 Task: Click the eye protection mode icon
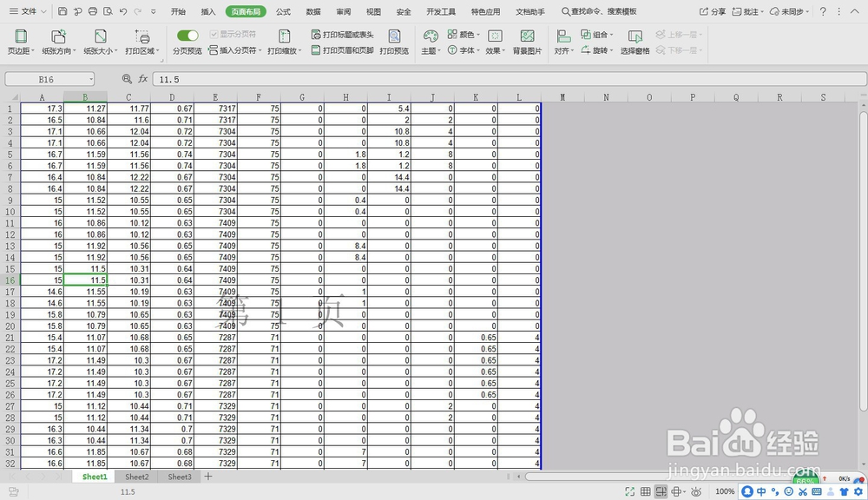pos(696,491)
